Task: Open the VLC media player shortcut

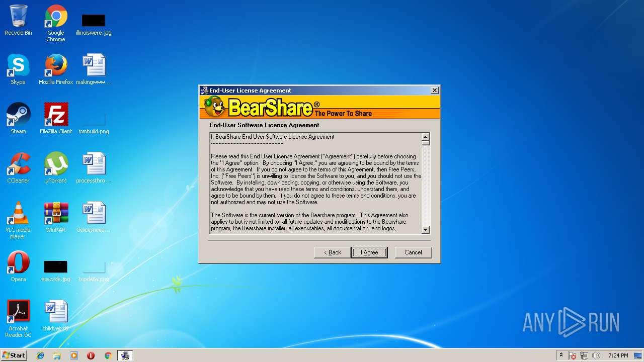Action: pyautogui.click(x=18, y=220)
